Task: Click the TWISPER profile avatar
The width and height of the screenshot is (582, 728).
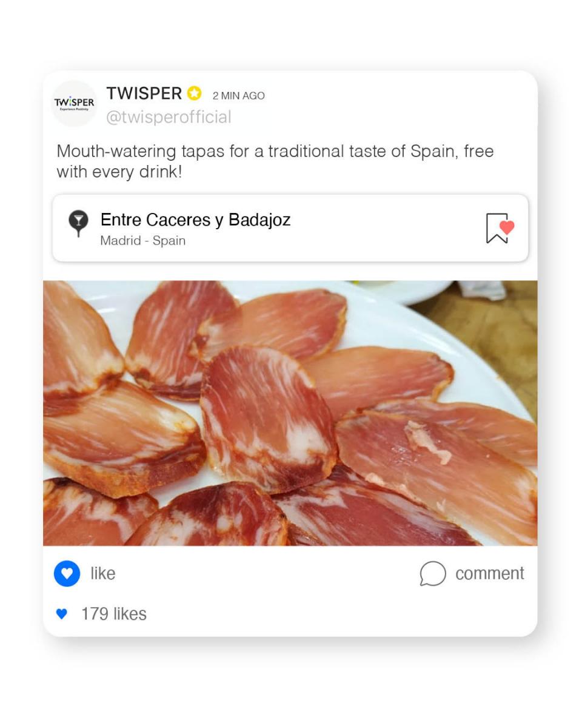Action: pyautogui.click(x=74, y=103)
